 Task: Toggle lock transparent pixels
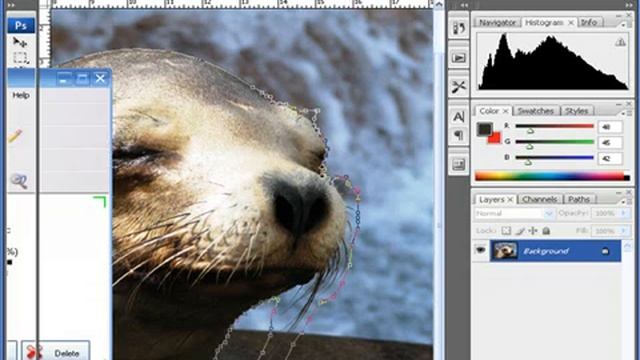coord(506,231)
